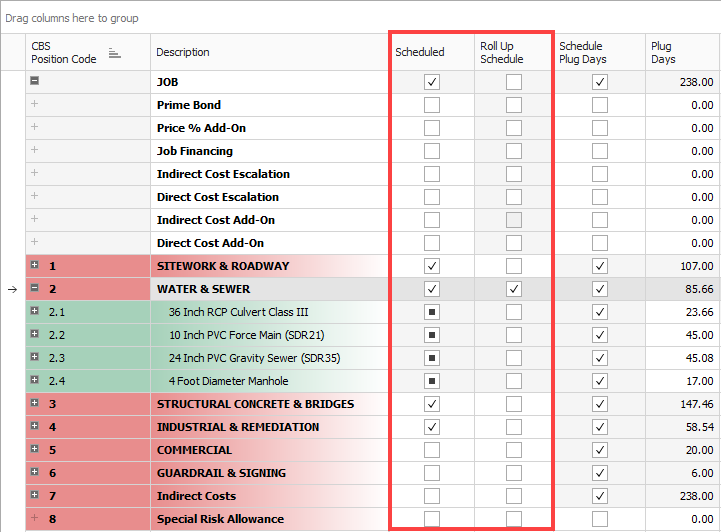This screenshot has width=721, height=532.
Task: Check Scheduled for COMMERCIAL row
Action: click(x=432, y=450)
